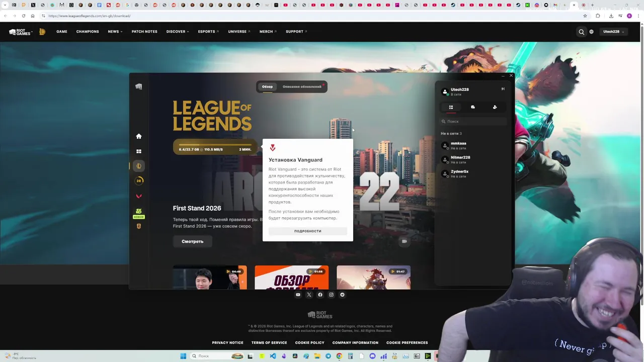The height and width of the screenshot is (362, 644).
Task: Open UNIVERSE in the website navbar
Action: coord(239,32)
